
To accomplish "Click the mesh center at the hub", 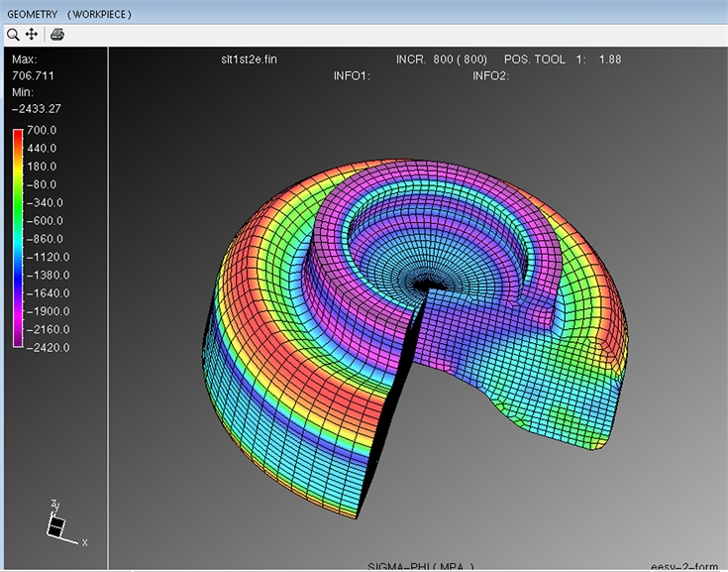I will (x=428, y=283).
